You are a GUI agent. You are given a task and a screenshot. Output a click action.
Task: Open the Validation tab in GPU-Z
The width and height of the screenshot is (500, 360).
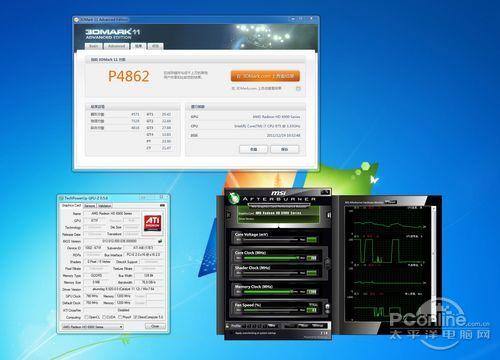105,206
